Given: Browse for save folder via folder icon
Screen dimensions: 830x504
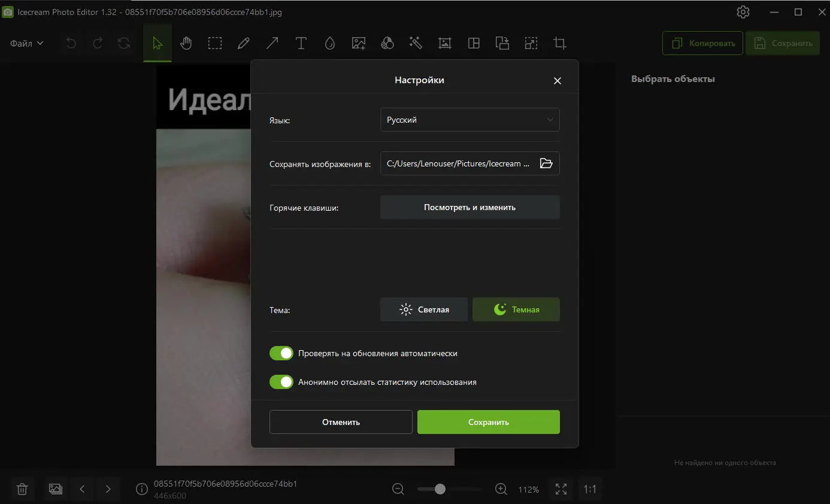Looking at the screenshot, I should tap(546, 163).
